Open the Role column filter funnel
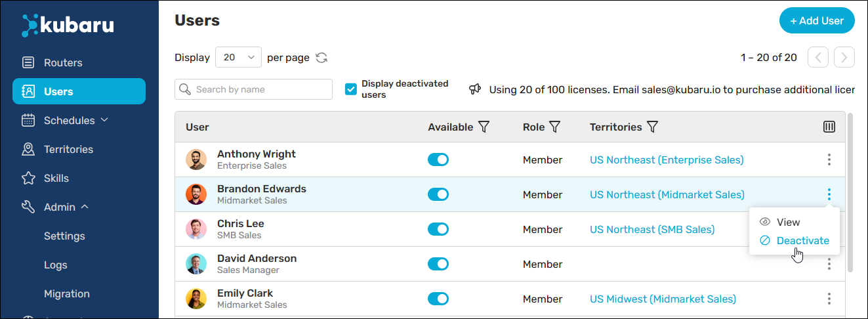Viewport: 868px width, 319px height. click(554, 127)
